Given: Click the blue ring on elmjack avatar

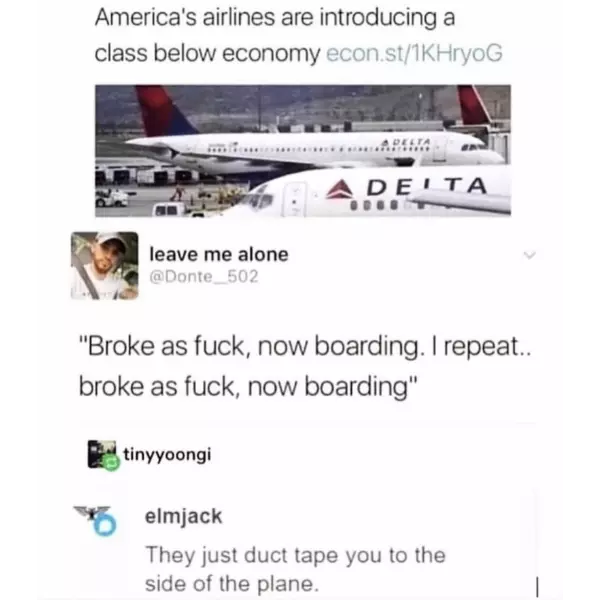Looking at the screenshot, I should [x=105, y=525].
